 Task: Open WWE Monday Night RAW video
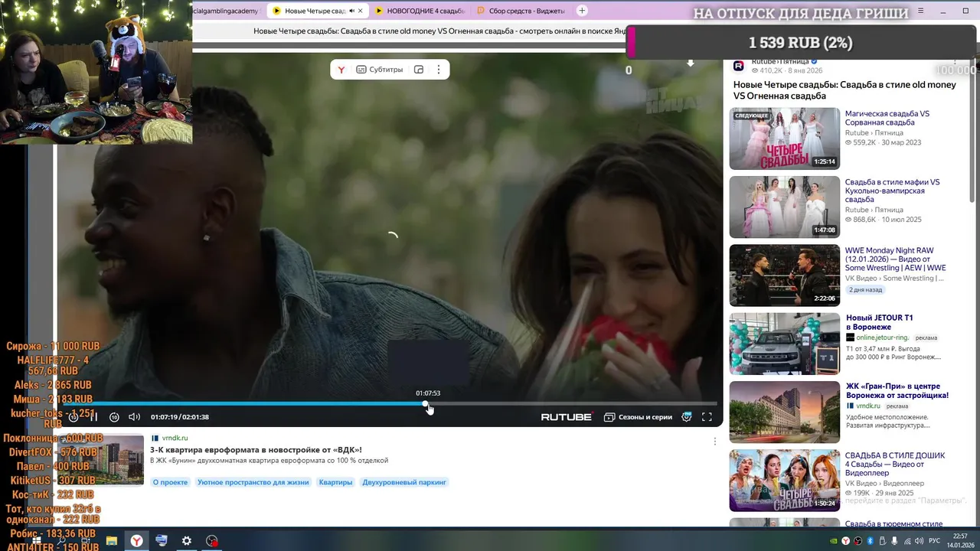coord(895,259)
